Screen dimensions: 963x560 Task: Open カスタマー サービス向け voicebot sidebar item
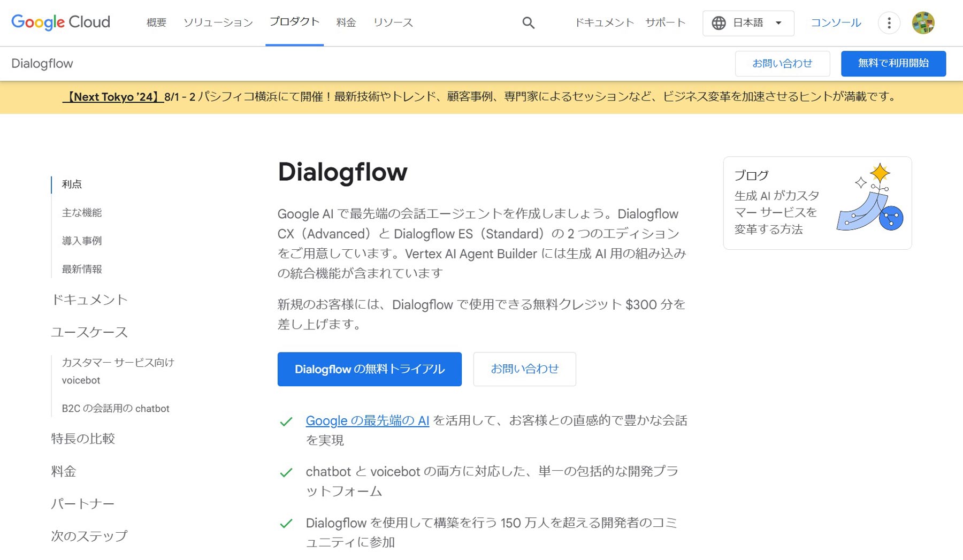tap(118, 371)
